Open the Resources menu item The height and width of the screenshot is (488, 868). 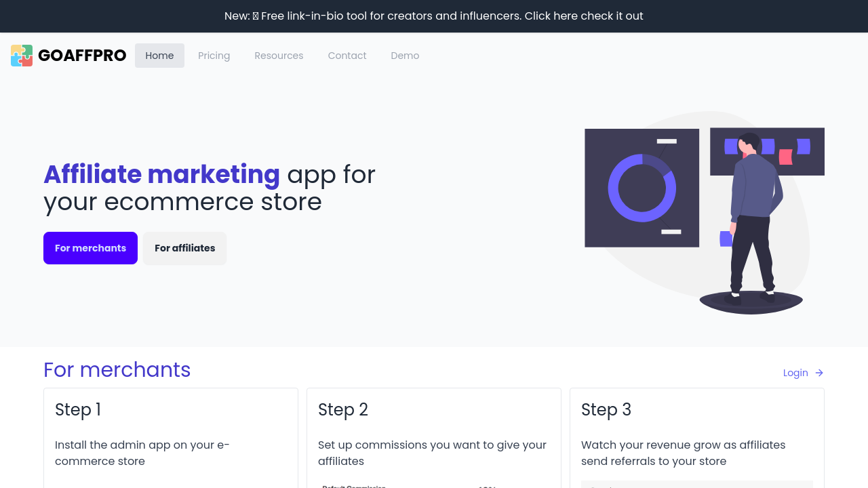pyautogui.click(x=279, y=56)
